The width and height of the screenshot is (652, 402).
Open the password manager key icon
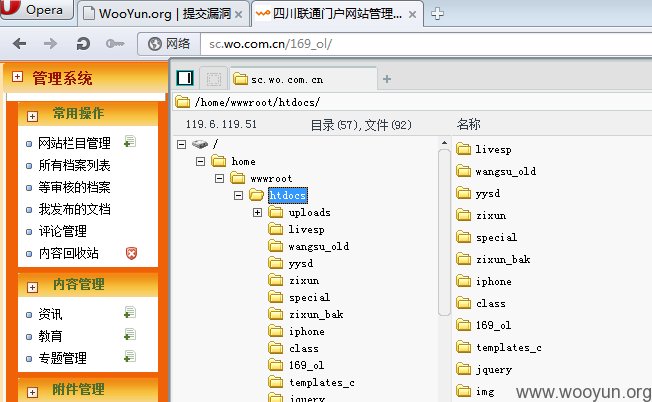(x=115, y=43)
